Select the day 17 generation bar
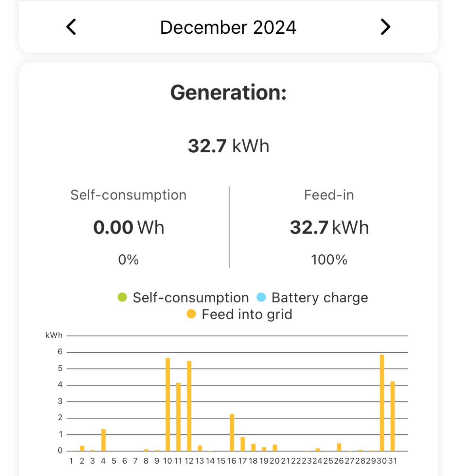This screenshot has height=476, width=457. pyautogui.click(x=243, y=444)
